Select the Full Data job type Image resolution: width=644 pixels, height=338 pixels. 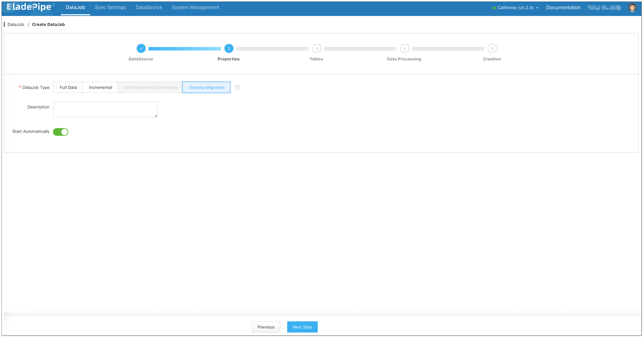68,87
